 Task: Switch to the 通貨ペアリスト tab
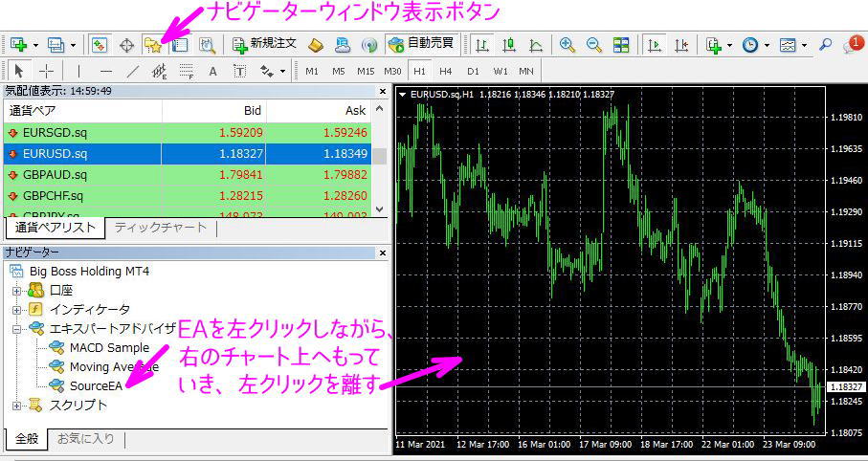point(55,227)
